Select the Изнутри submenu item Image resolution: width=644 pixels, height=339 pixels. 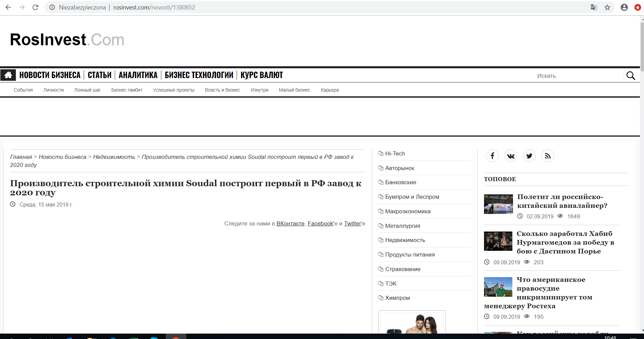(260, 90)
